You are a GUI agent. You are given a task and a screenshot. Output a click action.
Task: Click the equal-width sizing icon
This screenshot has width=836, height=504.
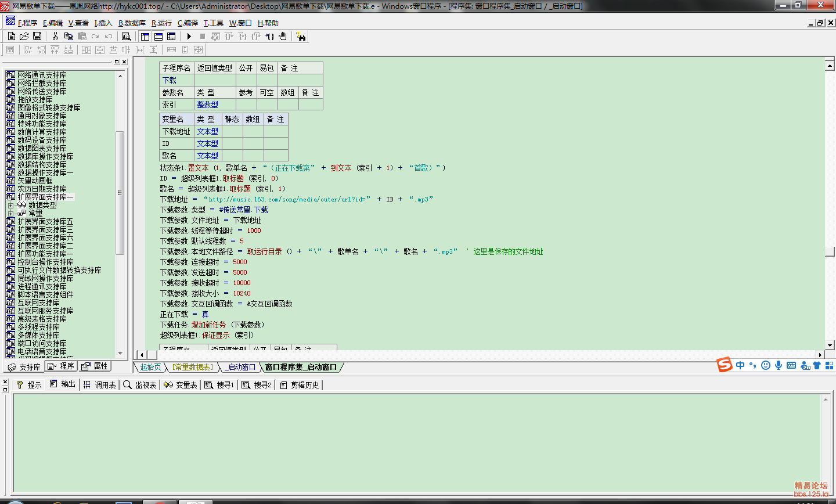click(x=172, y=50)
